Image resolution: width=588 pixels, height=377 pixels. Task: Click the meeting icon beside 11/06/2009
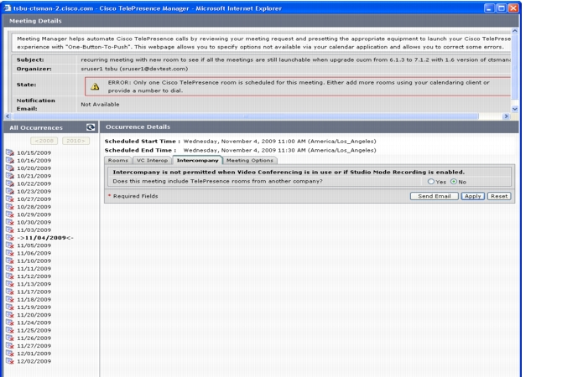click(x=10, y=253)
